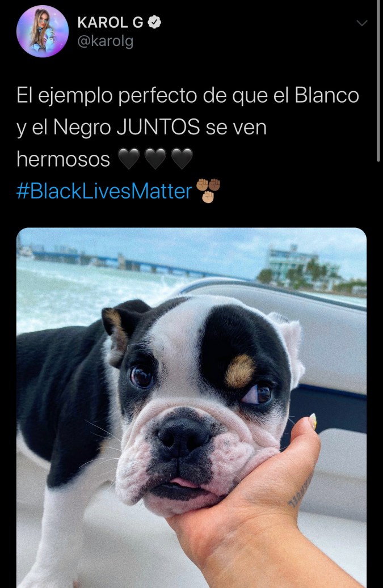Open KAROL G's round profile avatar
Screen dimensions: 383x588
coord(43,32)
